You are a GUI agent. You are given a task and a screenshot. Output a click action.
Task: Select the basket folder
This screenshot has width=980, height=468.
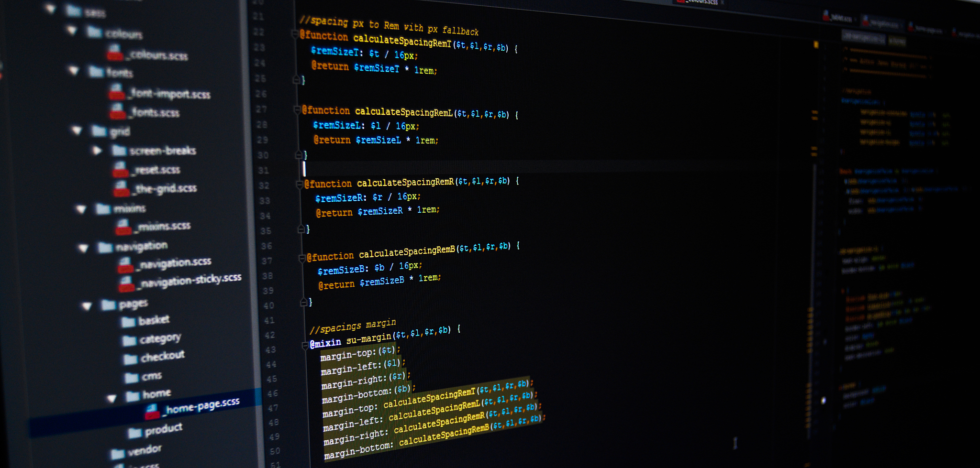154,320
